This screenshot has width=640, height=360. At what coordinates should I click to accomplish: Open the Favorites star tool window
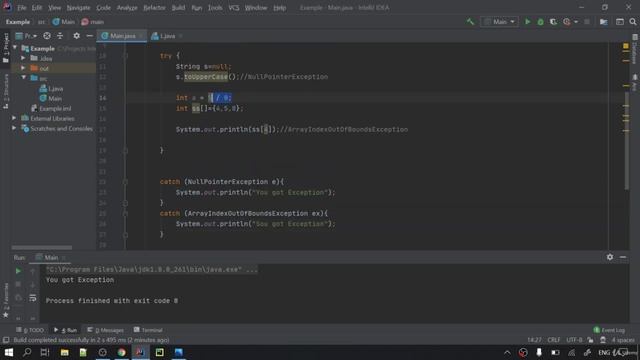pyautogui.click(x=6, y=300)
